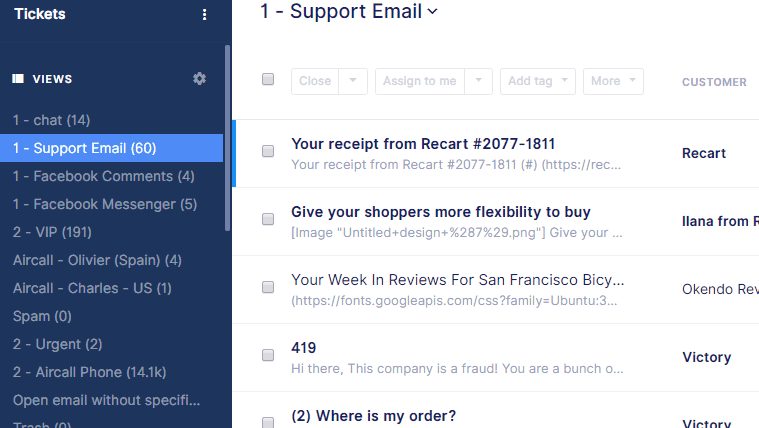Image resolution: width=759 pixels, height=428 pixels.
Task: Open the Add tag dropdown
Action: click(538, 81)
